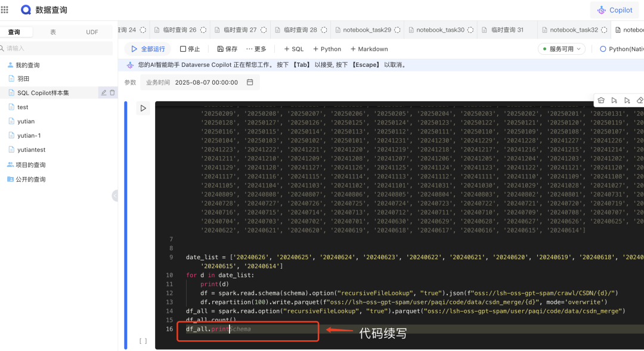
Task: Click the Dataverse Copilot banner icon
Action: pos(130,65)
